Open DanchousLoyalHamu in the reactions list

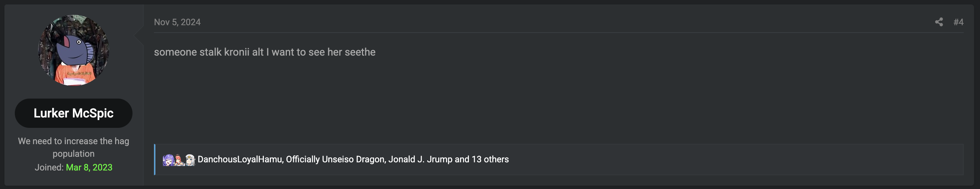pos(240,159)
